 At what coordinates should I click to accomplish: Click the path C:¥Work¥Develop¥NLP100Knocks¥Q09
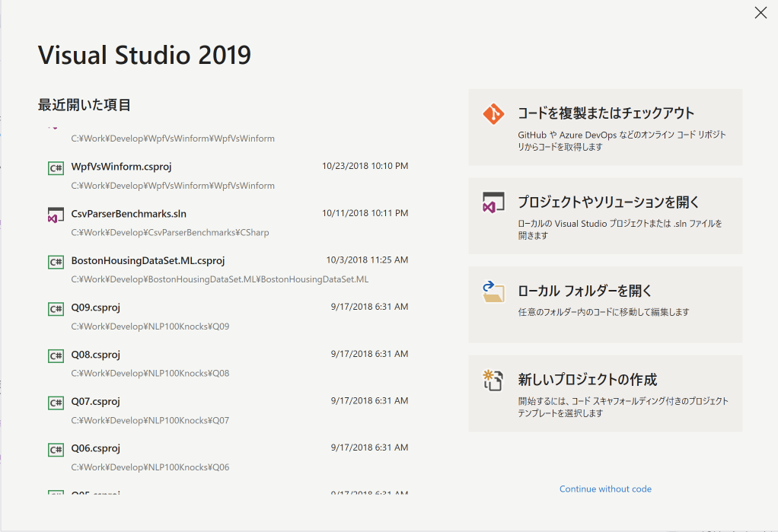coord(150,326)
